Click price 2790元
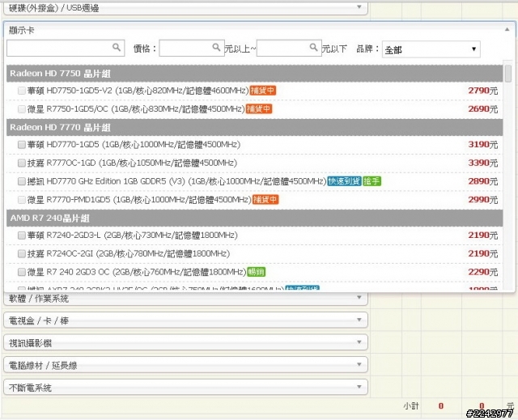This screenshot has width=518, height=420. (482, 91)
